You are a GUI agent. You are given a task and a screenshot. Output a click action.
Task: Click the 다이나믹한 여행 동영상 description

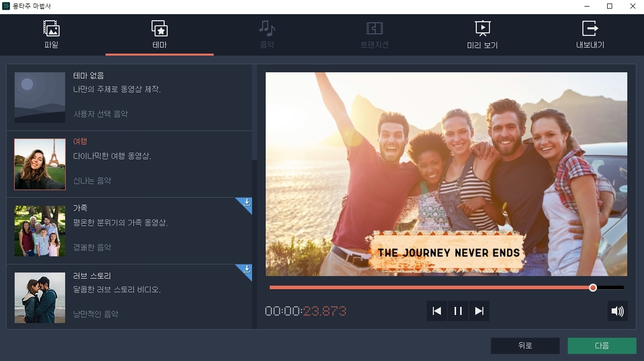pyautogui.click(x=112, y=156)
